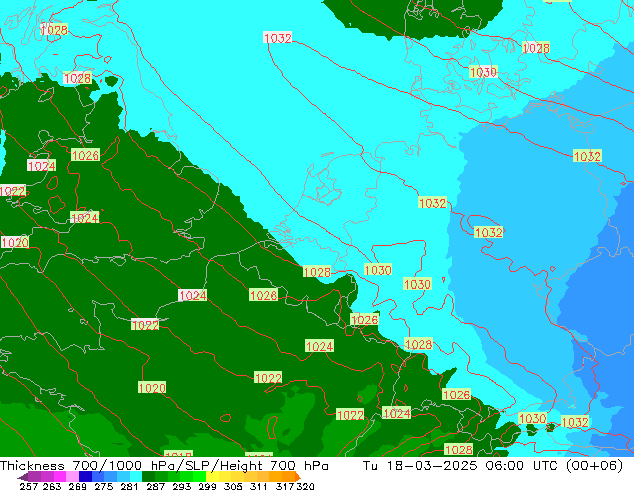Screen dimensions: 634x490
Task: Click the orange arrow tip ending the color scale
Action: point(298,477)
